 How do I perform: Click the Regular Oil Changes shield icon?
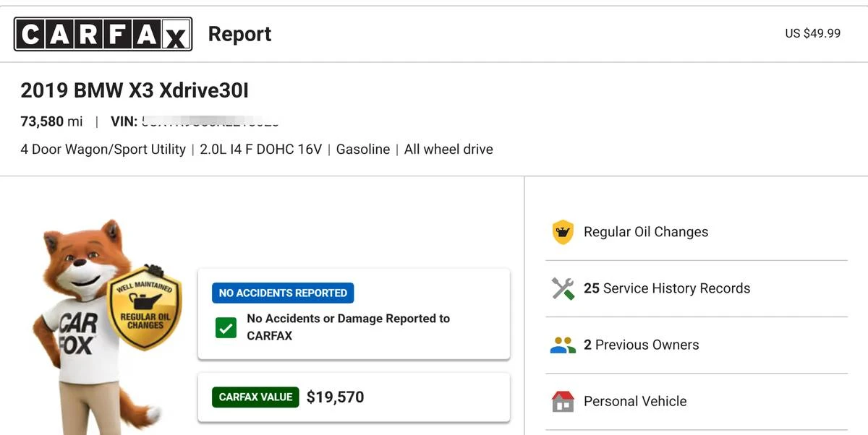tap(563, 232)
